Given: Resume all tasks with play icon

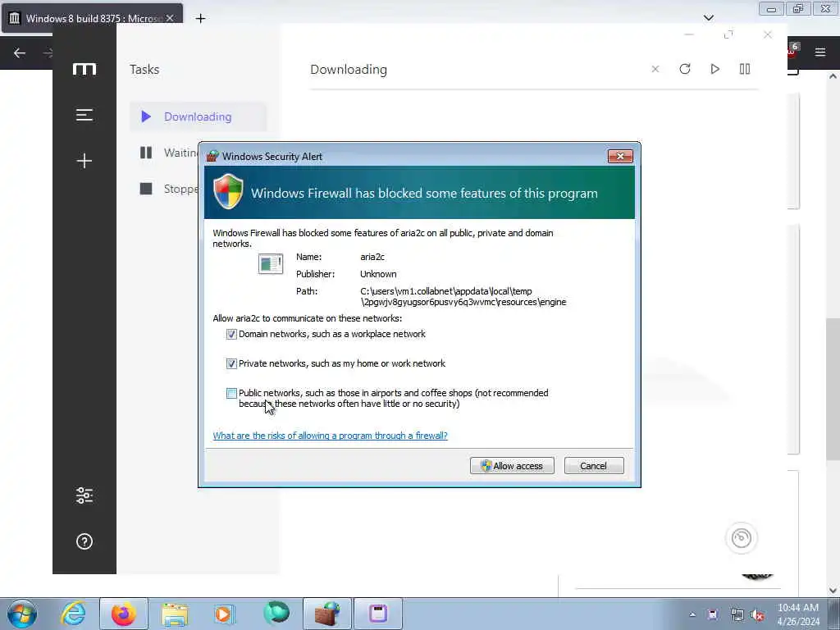Looking at the screenshot, I should tap(714, 69).
